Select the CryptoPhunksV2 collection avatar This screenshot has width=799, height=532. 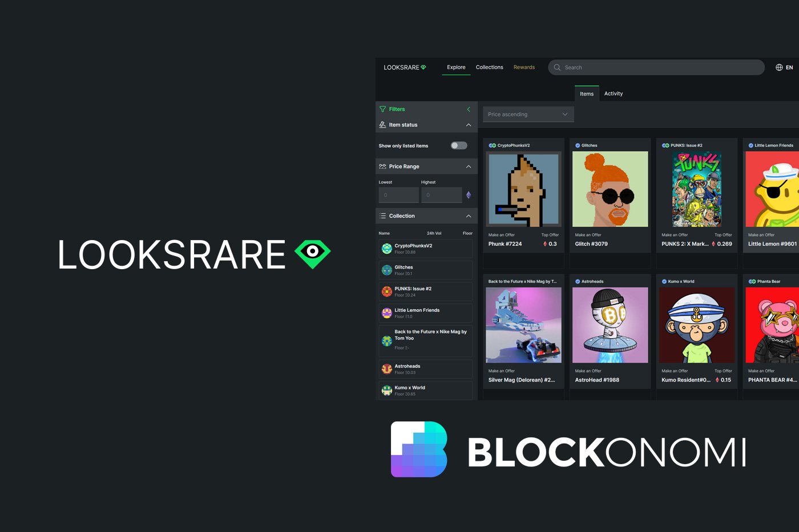coord(386,249)
